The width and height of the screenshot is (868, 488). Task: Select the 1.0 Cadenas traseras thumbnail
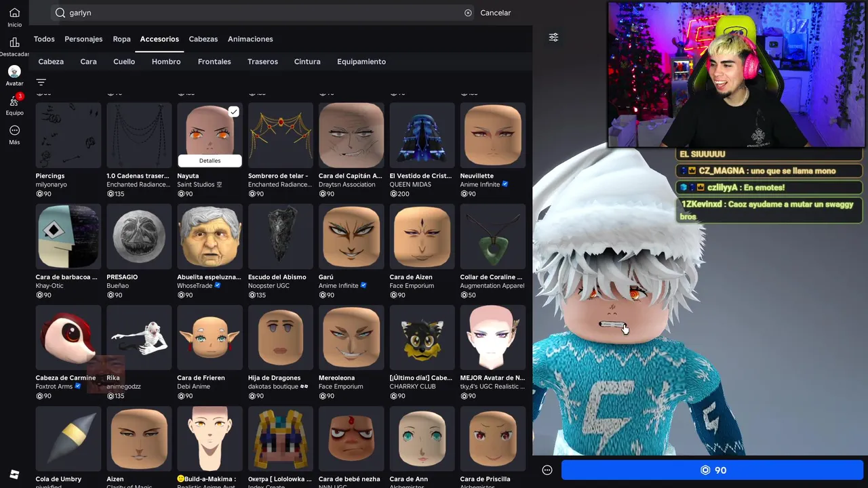pos(139,135)
